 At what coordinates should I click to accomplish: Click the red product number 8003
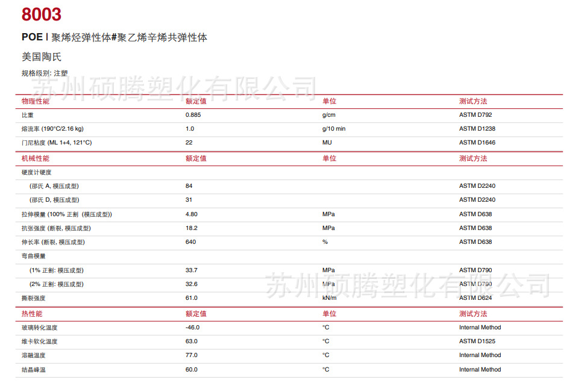point(41,14)
